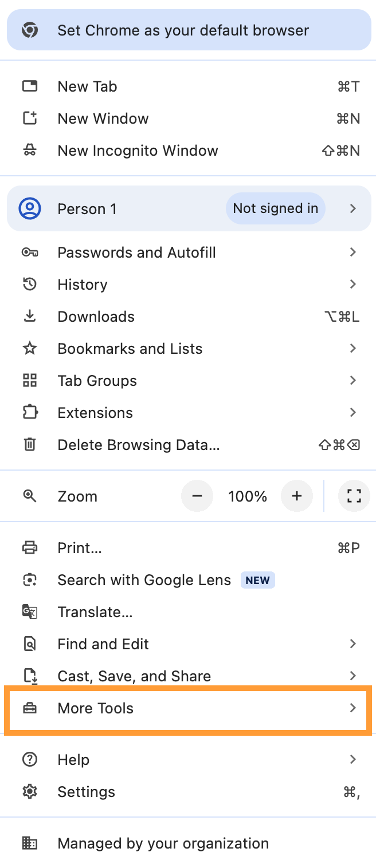Image resolution: width=376 pixels, height=868 pixels.
Task: Click the Person 1 profile avatar icon
Action: [30, 208]
